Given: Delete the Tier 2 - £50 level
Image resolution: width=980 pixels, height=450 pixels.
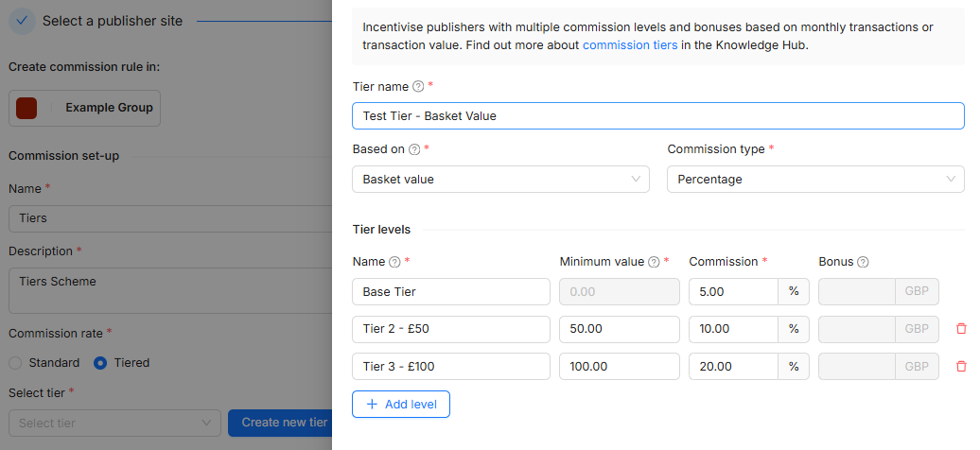Looking at the screenshot, I should [x=961, y=329].
